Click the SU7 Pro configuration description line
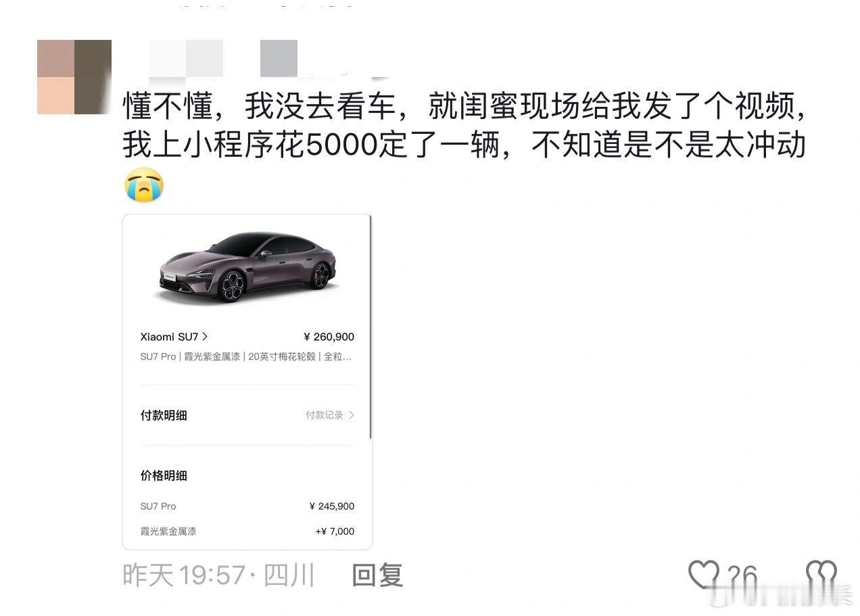This screenshot has width=860, height=616. coord(246,356)
